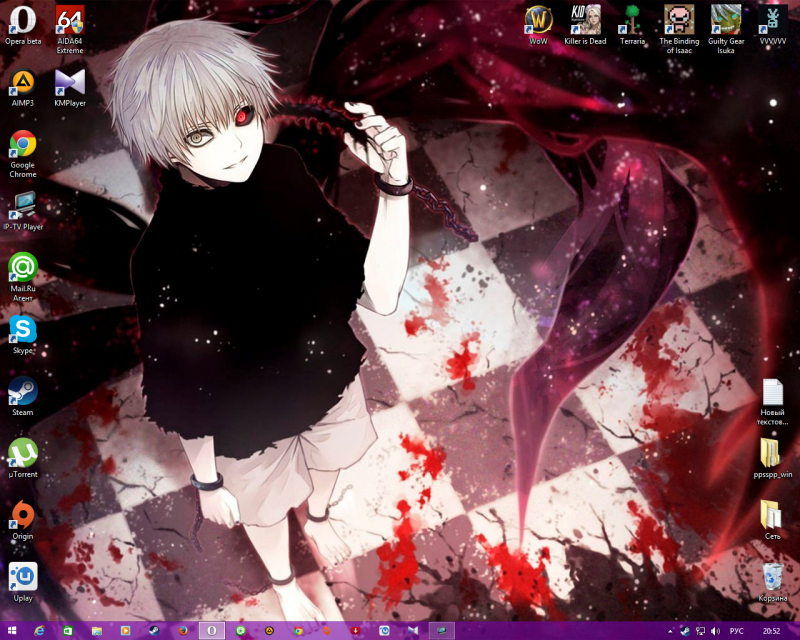800x640 pixels.
Task: Open Windows Store from the taskbar
Action: 67,631
